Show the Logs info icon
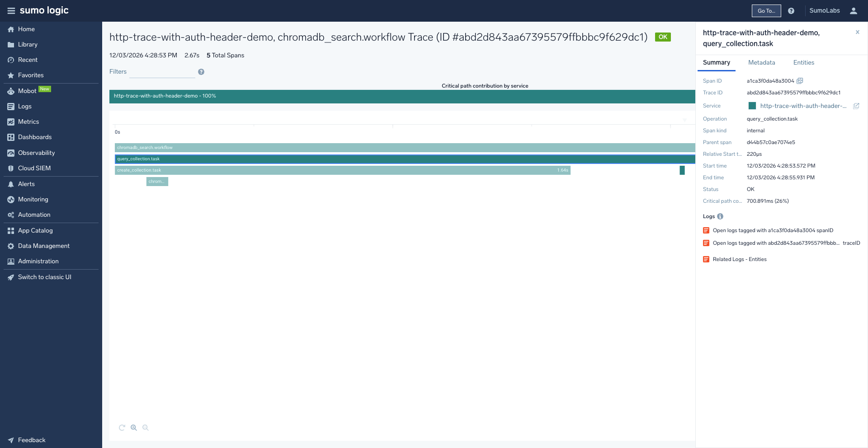This screenshot has width=868, height=448. point(720,216)
